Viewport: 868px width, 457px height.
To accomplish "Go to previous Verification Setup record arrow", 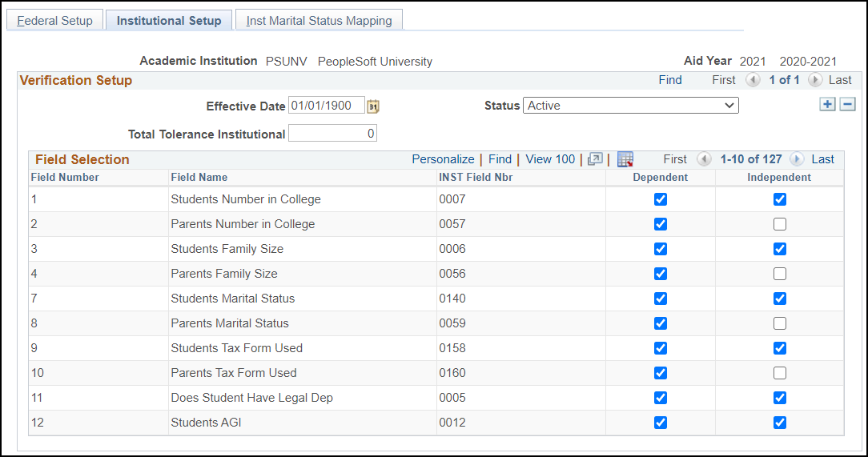I will click(753, 80).
